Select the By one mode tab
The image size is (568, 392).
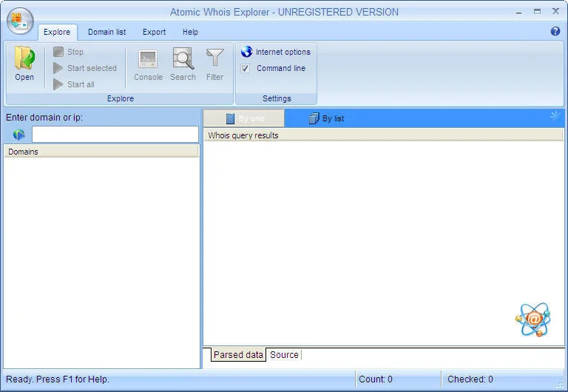tap(244, 118)
